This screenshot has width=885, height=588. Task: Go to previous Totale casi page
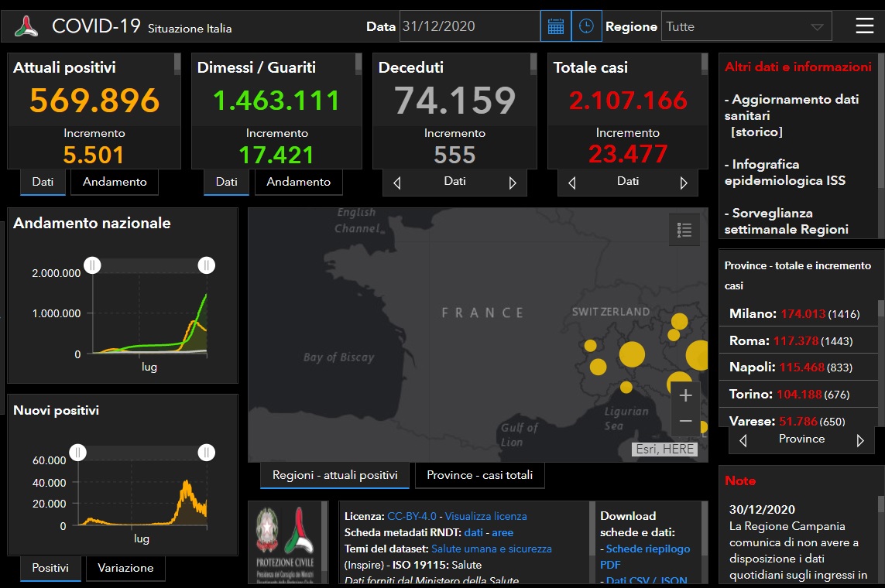point(572,183)
